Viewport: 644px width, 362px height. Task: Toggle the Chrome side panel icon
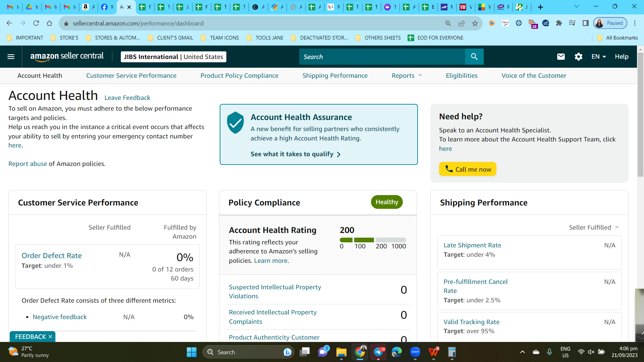tap(586, 23)
